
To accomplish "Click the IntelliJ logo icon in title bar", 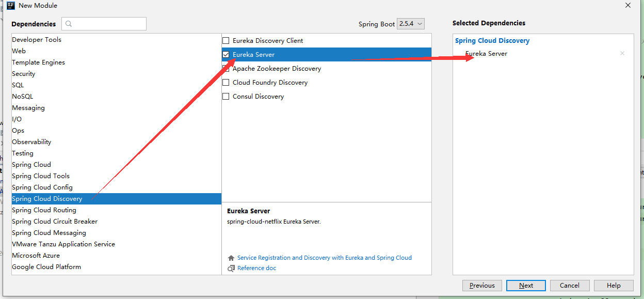I will tap(10, 6).
